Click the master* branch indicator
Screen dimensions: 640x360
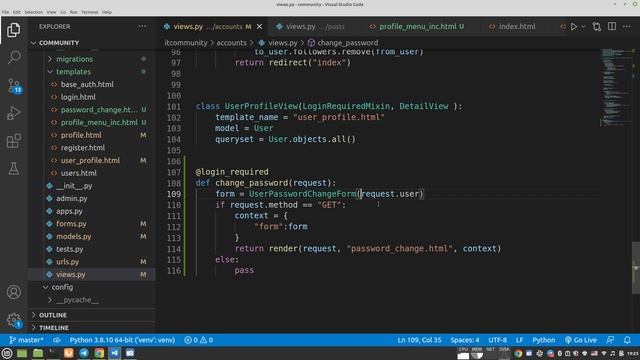pyautogui.click(x=26, y=340)
